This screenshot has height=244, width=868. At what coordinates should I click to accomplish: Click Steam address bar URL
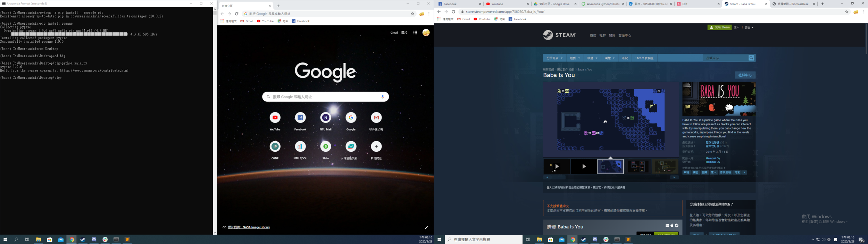click(505, 12)
